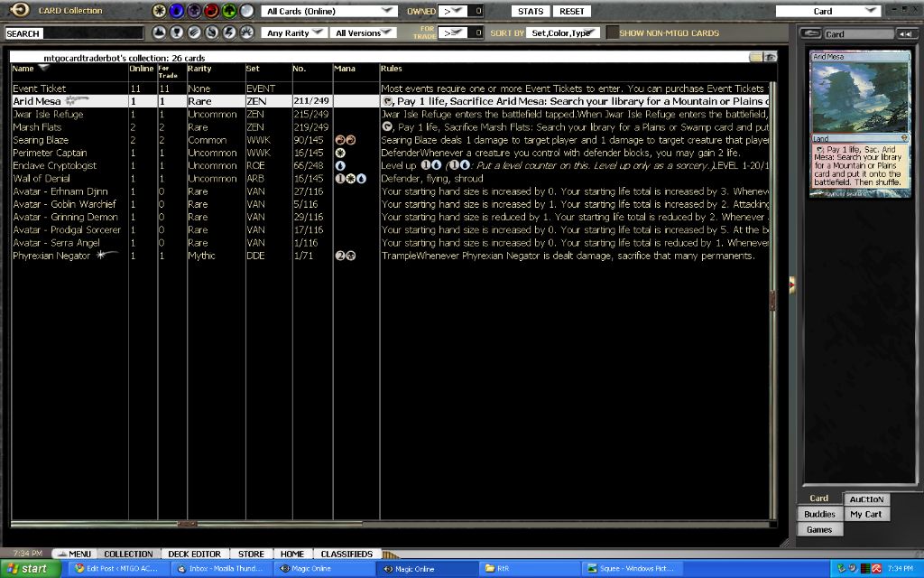The width and height of the screenshot is (924, 578).
Task: Open the All Versions dropdown
Action: tap(364, 33)
